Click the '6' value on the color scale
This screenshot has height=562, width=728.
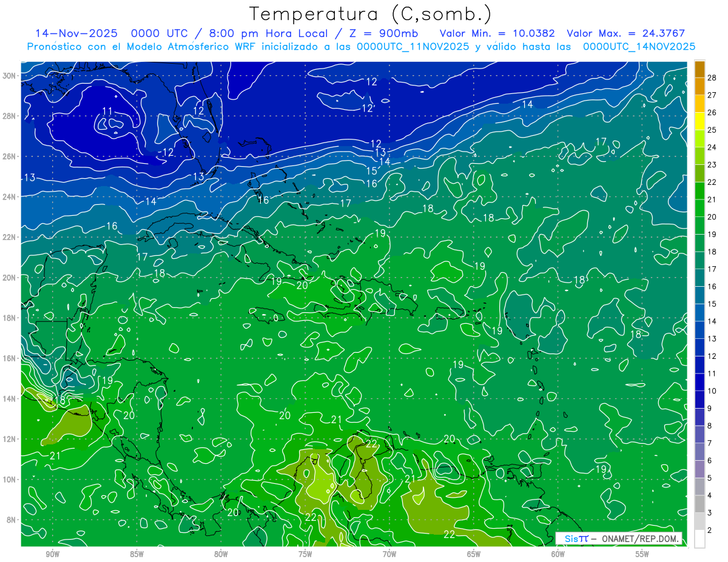click(x=710, y=461)
